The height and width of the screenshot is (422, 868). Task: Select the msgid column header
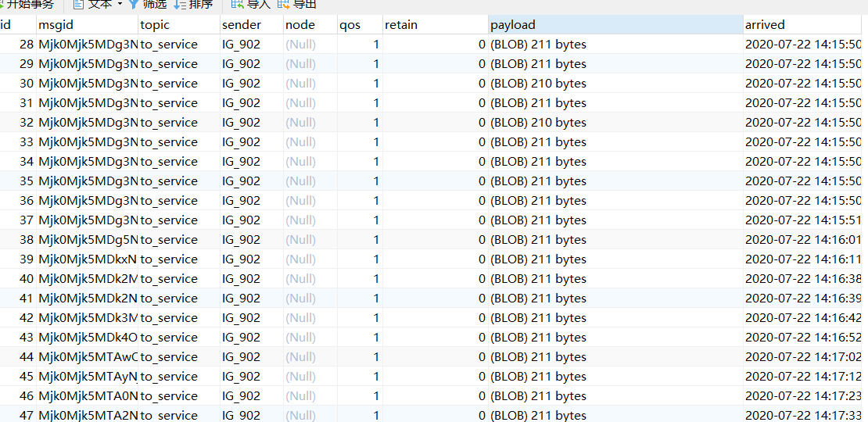(x=87, y=25)
